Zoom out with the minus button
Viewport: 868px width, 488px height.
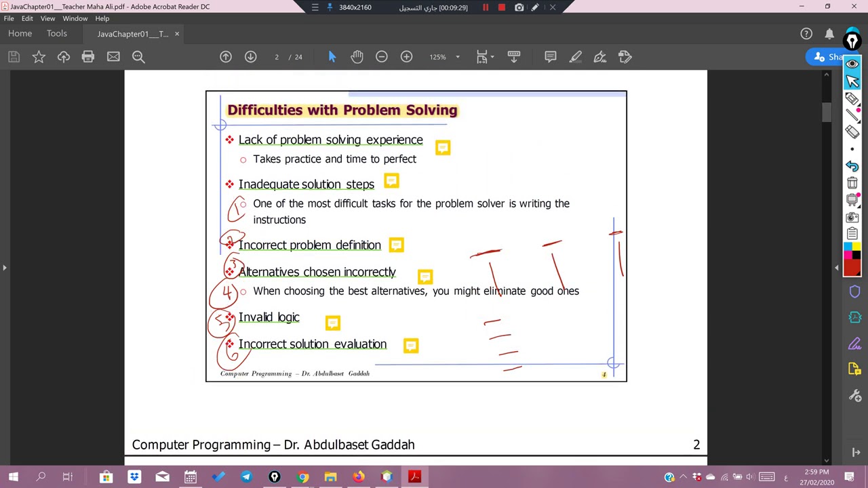(382, 57)
